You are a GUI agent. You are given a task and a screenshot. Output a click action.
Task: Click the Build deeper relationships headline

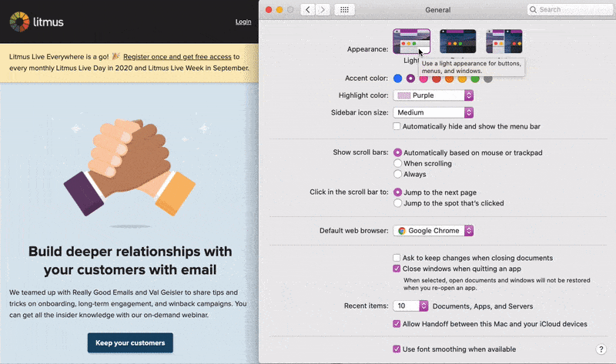tap(130, 261)
